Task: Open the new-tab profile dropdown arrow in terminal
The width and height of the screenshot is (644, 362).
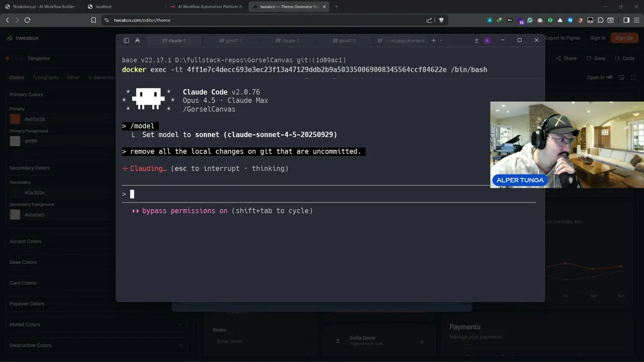Action: (441, 41)
